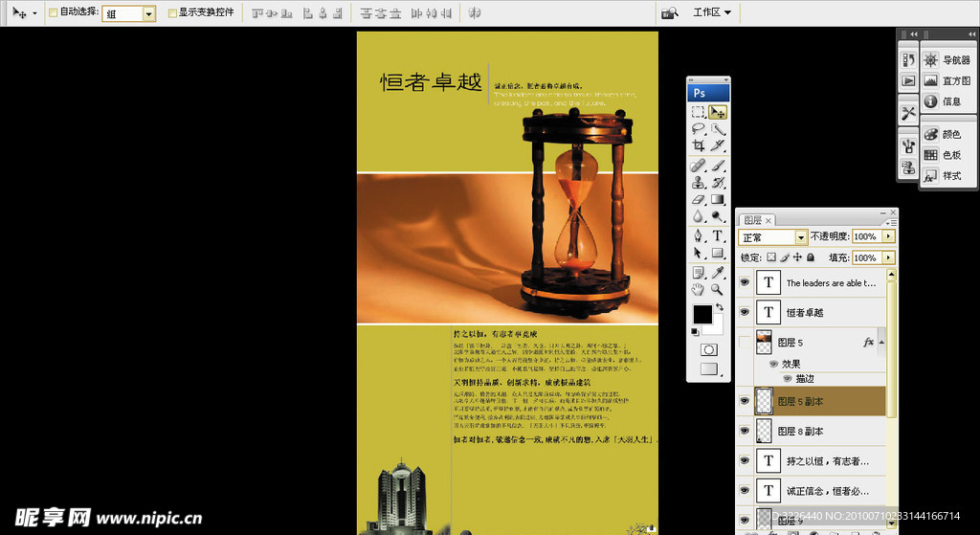Hide the 恒者卓越 text layer

pyautogui.click(x=745, y=312)
